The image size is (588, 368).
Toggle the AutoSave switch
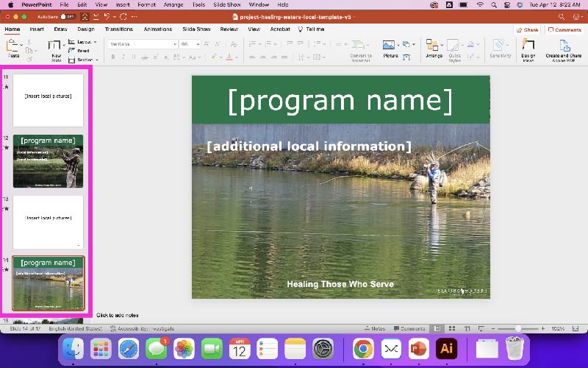(x=68, y=16)
